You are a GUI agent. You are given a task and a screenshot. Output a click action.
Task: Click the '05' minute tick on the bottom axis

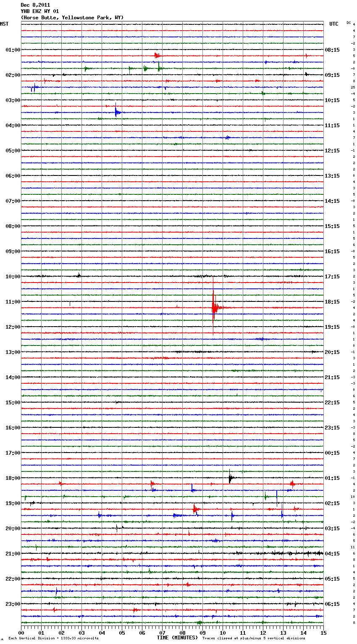click(x=122, y=633)
